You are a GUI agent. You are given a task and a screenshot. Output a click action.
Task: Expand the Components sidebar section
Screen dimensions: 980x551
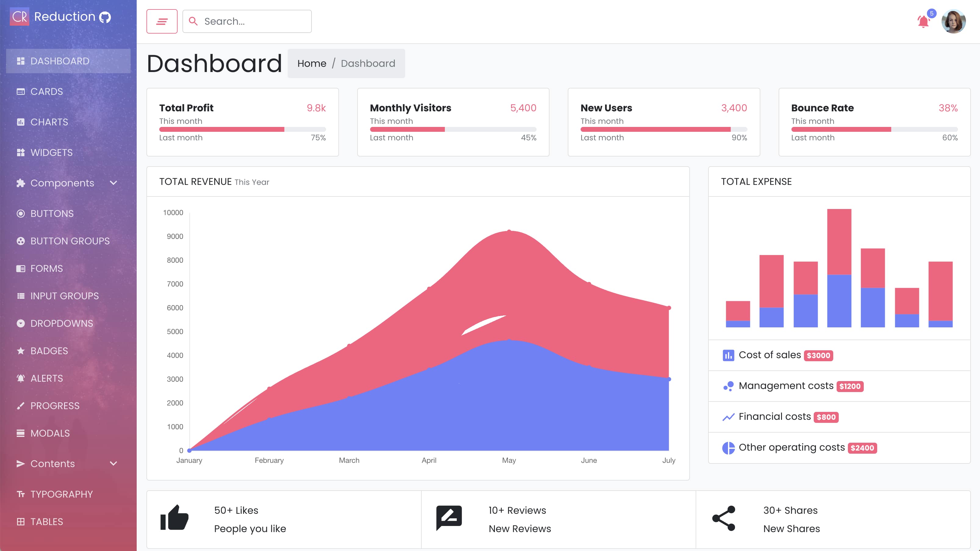click(62, 183)
